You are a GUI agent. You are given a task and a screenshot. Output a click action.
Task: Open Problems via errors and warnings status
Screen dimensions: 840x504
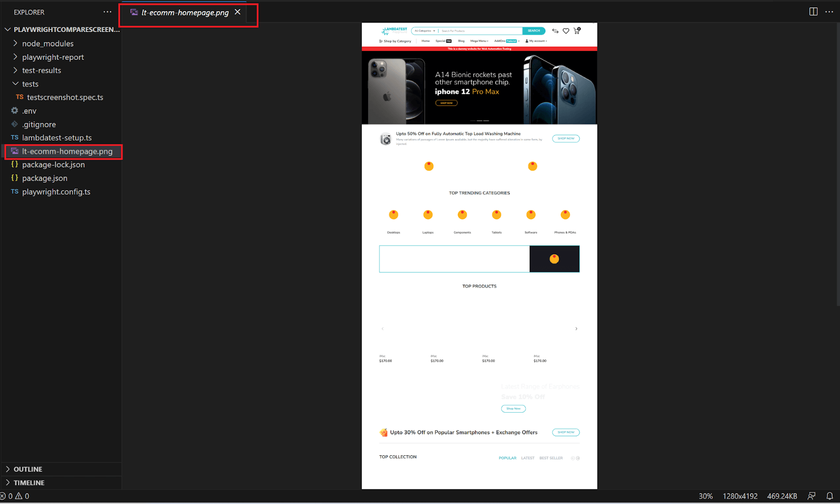click(x=15, y=496)
